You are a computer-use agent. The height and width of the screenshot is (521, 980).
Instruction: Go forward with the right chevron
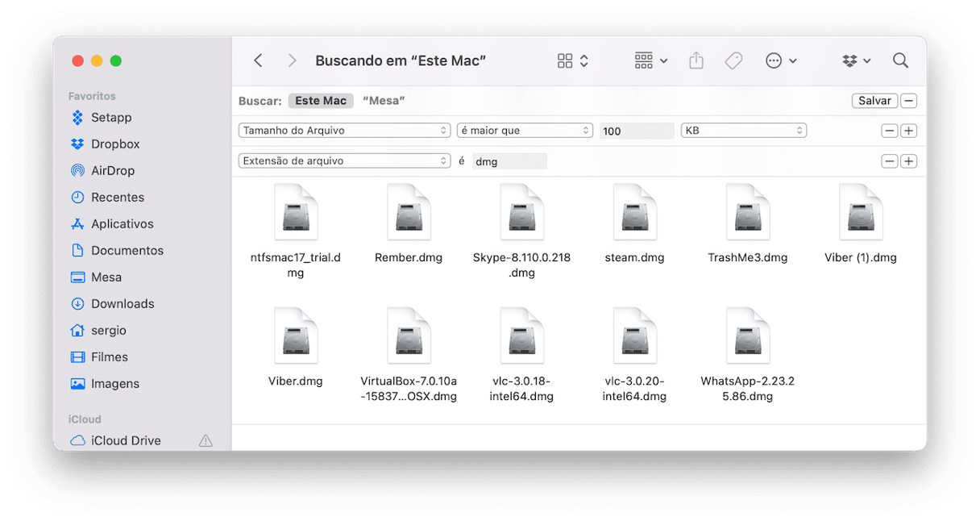point(292,60)
